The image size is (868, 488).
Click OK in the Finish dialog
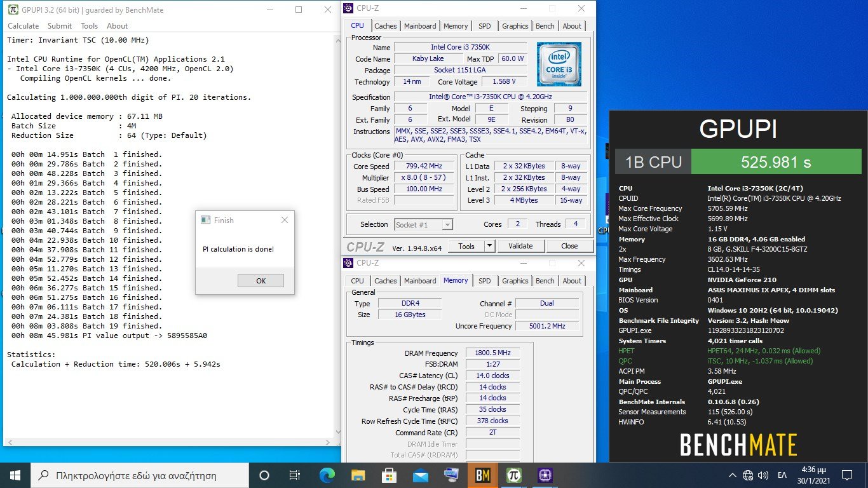tap(261, 281)
